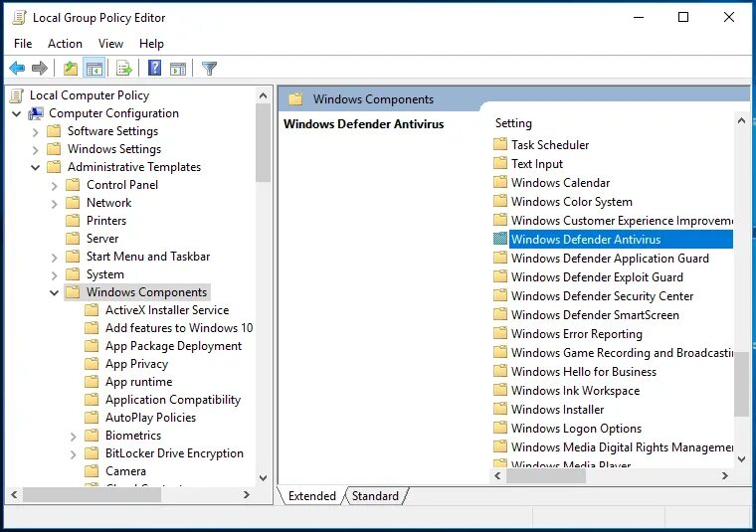Expand the BitLocker Drive Encryption node

pyautogui.click(x=73, y=453)
